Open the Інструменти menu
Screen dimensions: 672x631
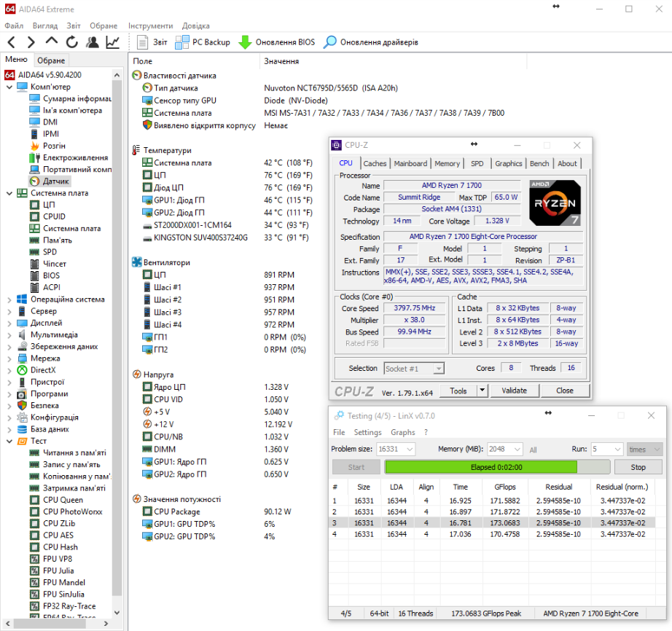[150, 26]
